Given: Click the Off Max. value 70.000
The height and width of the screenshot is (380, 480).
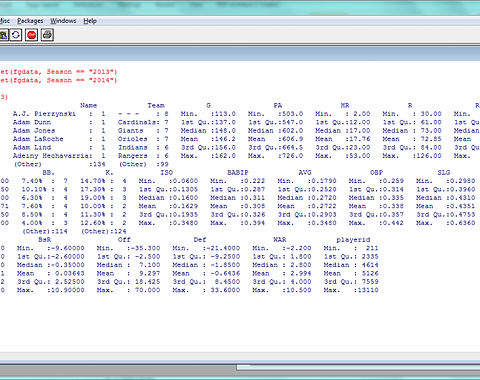Looking at the screenshot, I should point(148,290).
